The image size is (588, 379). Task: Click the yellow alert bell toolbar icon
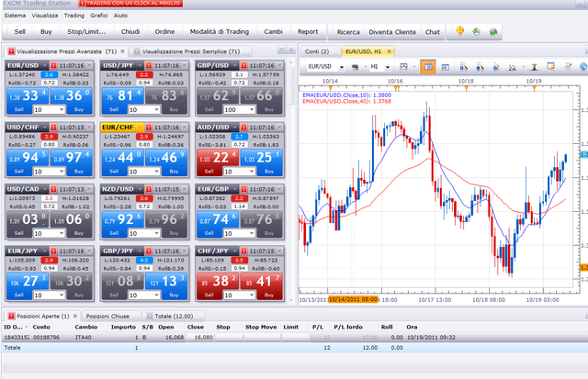[459, 31]
